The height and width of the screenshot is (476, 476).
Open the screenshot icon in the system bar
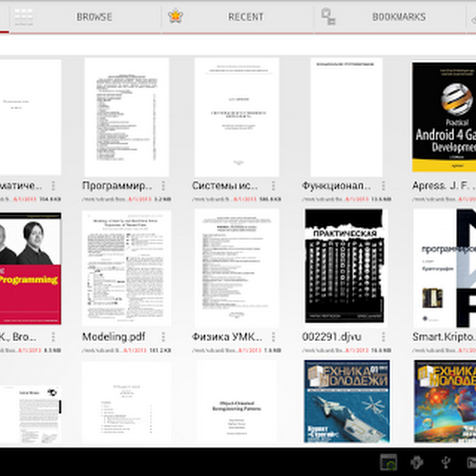(389, 462)
